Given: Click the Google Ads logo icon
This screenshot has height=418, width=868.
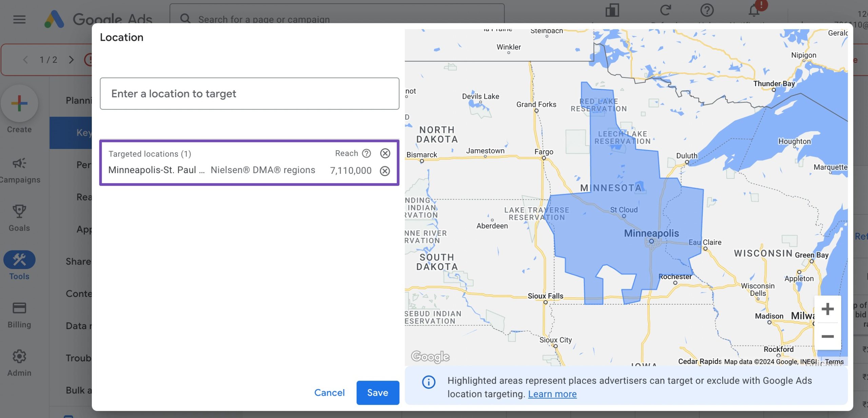Looking at the screenshot, I should click(54, 18).
